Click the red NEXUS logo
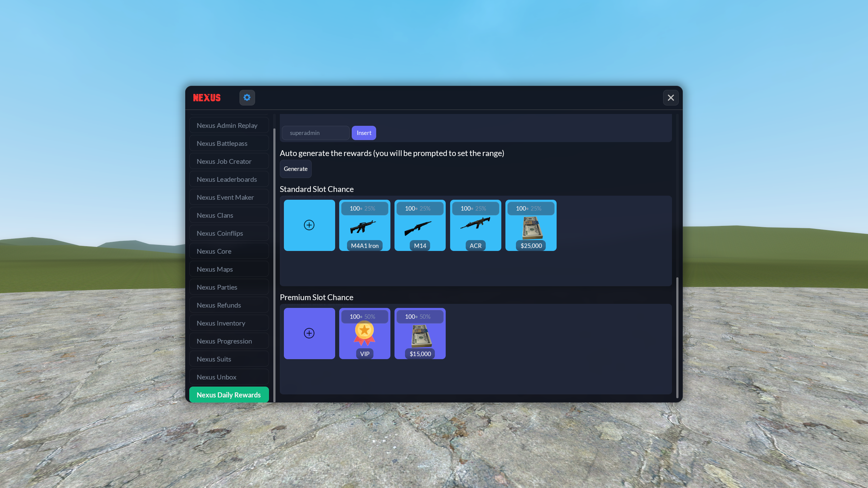 click(207, 98)
